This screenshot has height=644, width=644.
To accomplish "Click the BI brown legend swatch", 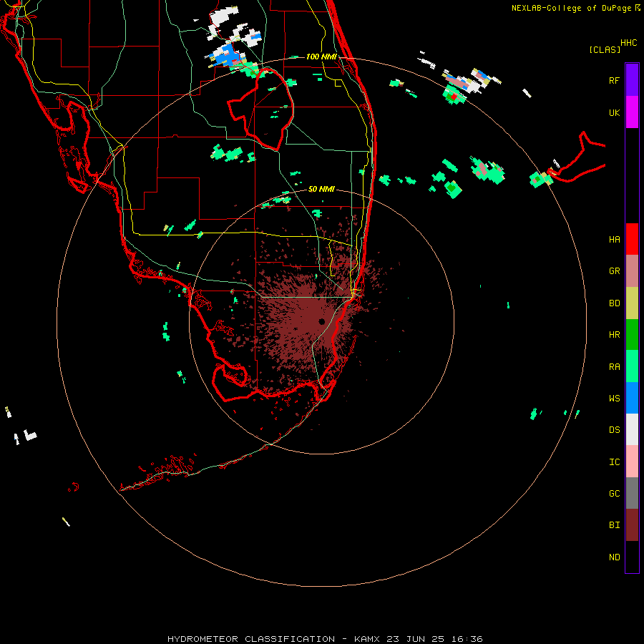I will coord(632,525).
